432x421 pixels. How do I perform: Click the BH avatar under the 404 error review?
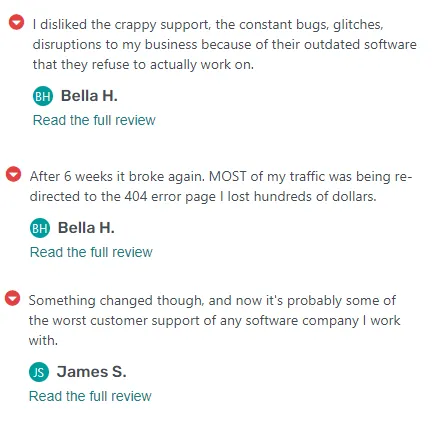click(x=40, y=228)
